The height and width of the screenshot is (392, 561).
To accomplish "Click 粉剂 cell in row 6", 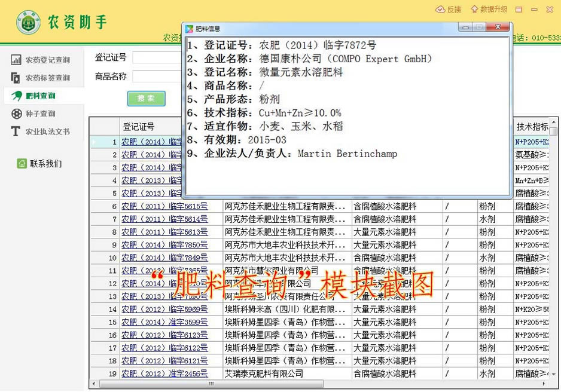I will (495, 206).
